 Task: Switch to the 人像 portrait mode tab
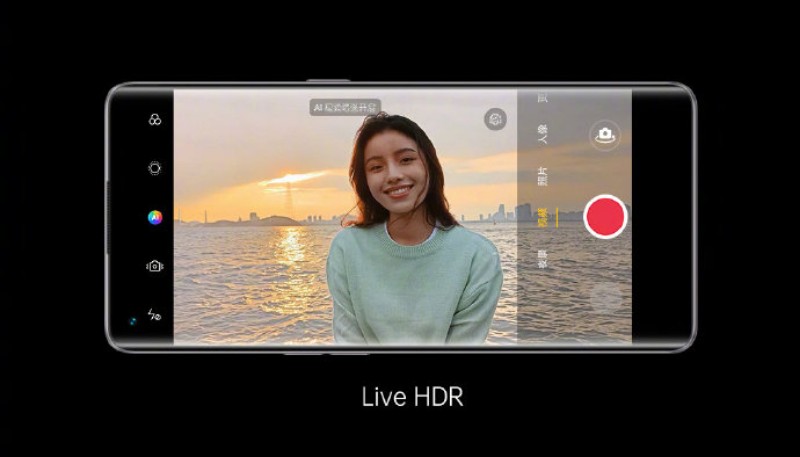543,134
